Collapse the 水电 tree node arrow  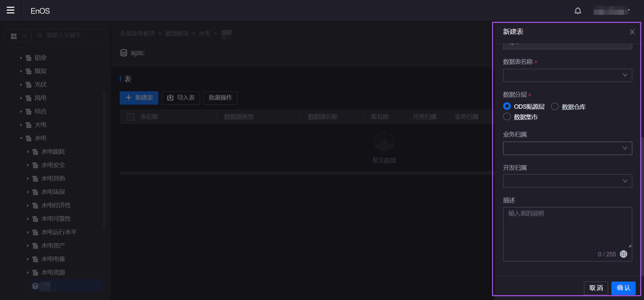(x=21, y=138)
